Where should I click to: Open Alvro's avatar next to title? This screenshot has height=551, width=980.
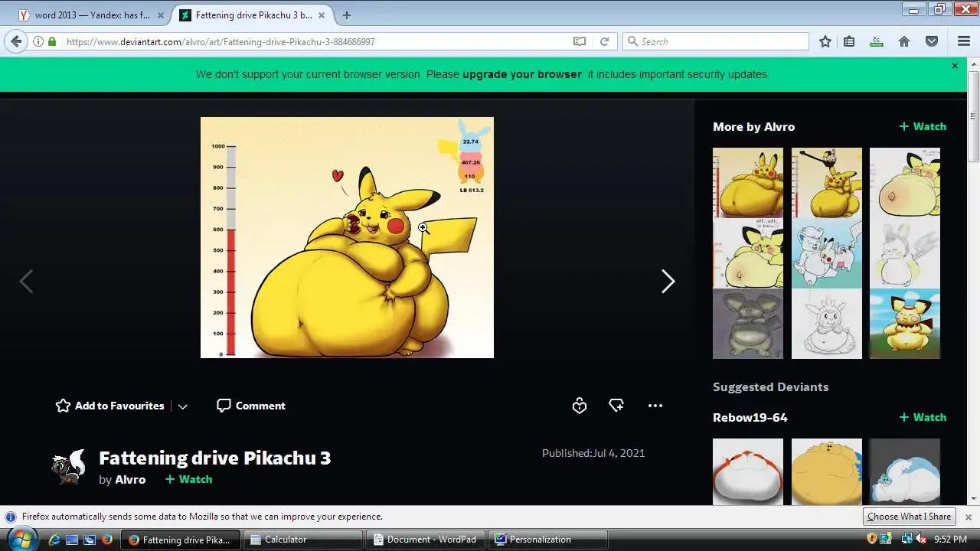(x=69, y=468)
